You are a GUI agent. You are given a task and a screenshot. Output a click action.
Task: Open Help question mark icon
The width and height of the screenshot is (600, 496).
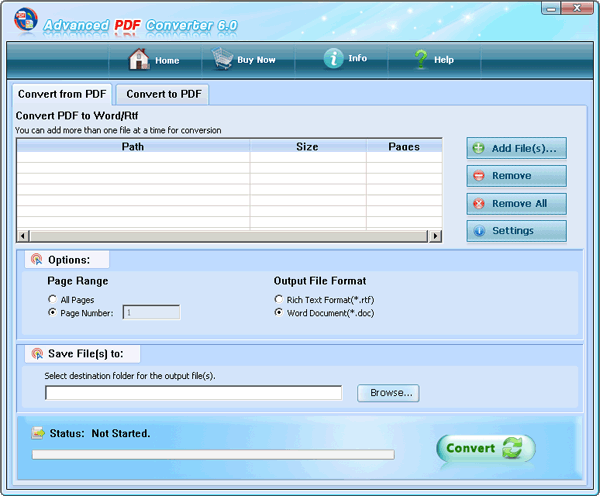pos(421,60)
